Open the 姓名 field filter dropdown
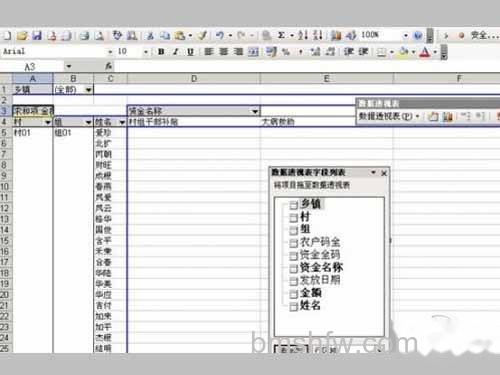Viewport: 500px width, 375px height. [x=122, y=122]
